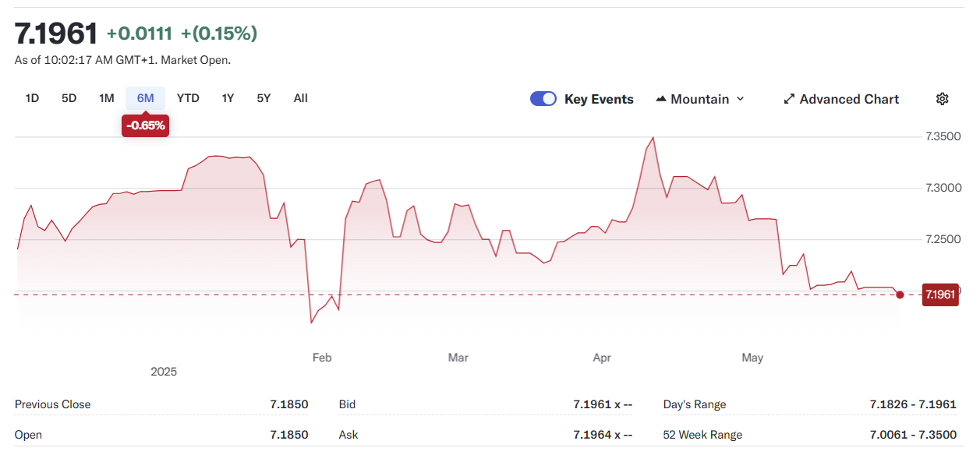This screenshot has height=455, width=980.
Task: Click the red current price dot marker
Action: (900, 295)
